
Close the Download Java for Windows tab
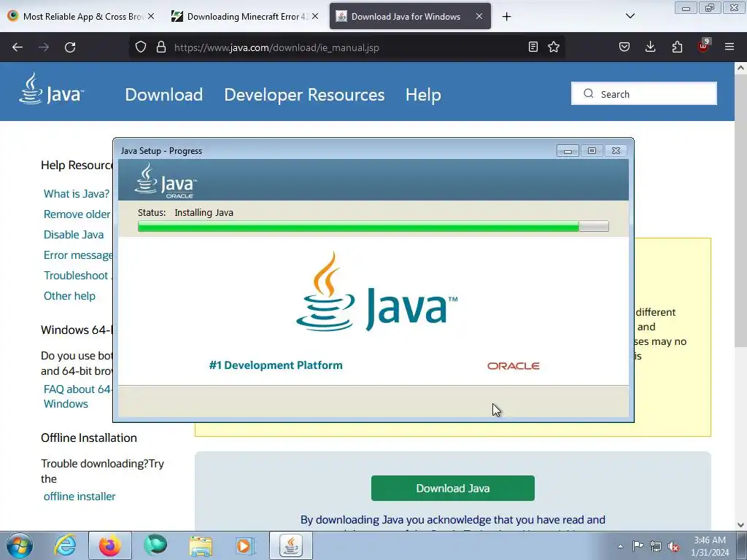tap(479, 16)
